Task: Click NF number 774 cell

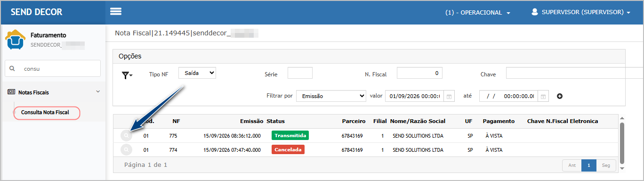Action: click(x=173, y=150)
